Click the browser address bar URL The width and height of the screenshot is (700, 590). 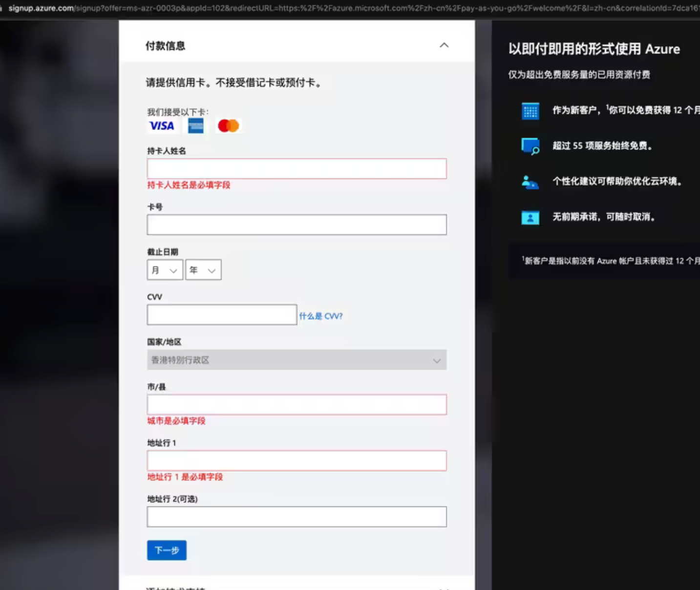click(354, 8)
